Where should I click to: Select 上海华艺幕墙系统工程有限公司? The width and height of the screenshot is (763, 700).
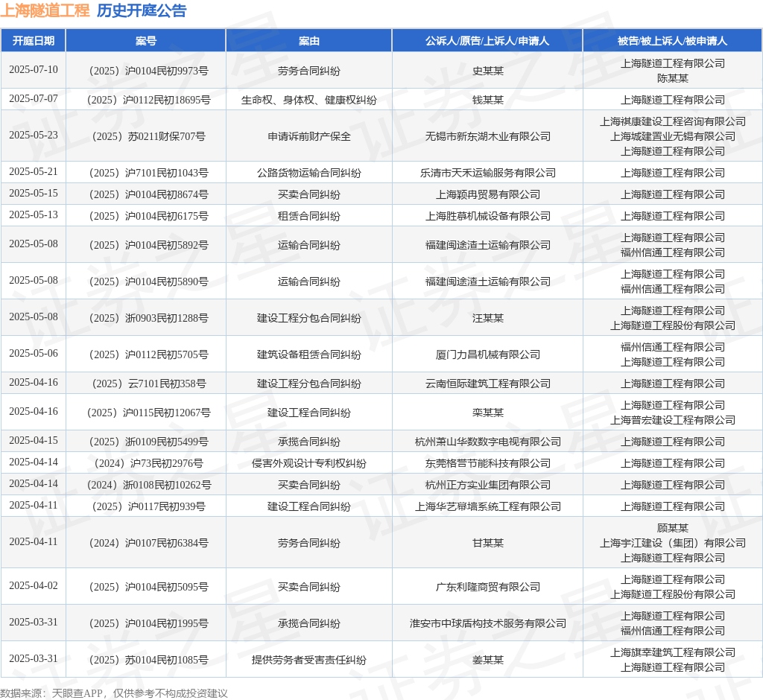click(487, 507)
